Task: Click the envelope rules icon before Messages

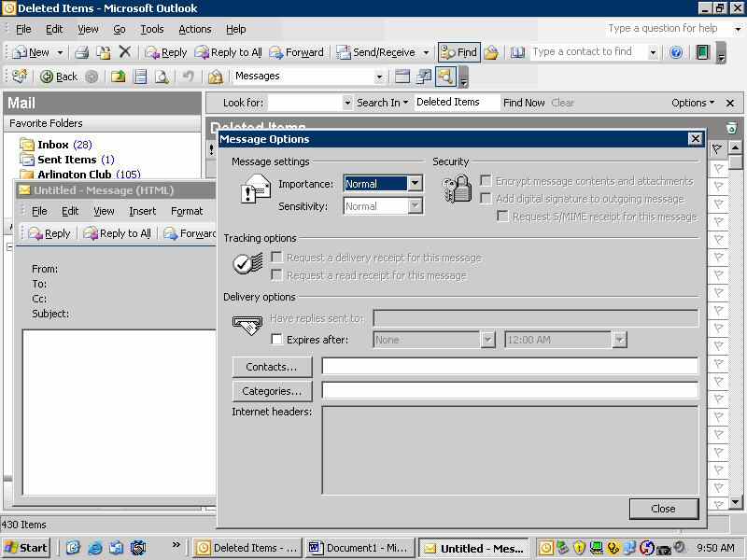Action: (216, 77)
